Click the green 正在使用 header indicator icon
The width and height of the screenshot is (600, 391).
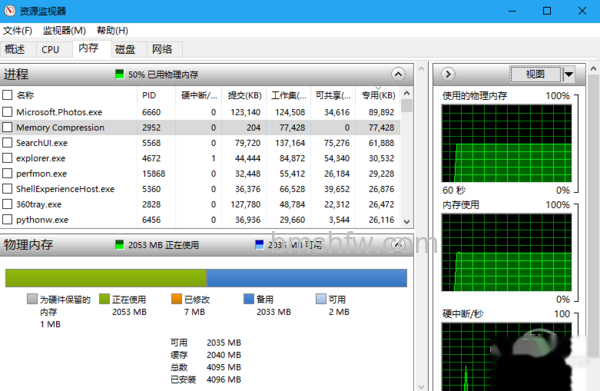[x=120, y=245]
